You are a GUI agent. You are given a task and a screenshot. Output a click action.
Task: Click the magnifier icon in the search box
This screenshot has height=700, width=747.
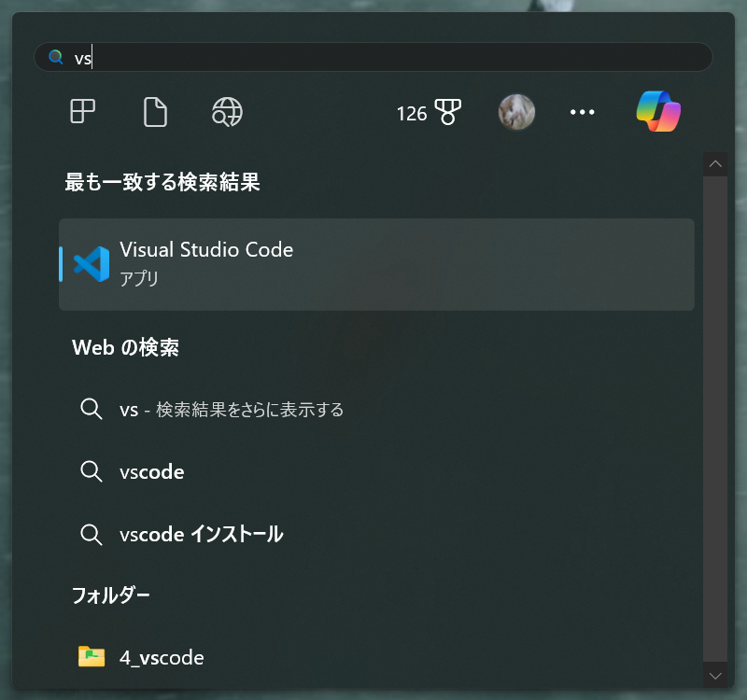point(54,57)
